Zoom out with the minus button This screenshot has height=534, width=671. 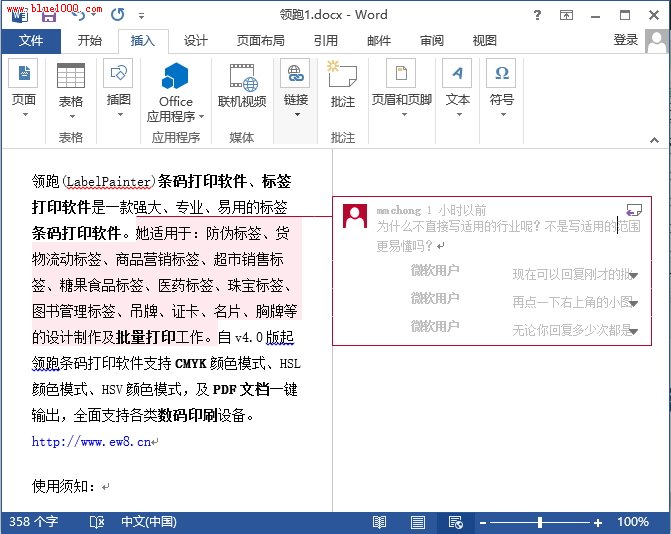click(x=483, y=522)
